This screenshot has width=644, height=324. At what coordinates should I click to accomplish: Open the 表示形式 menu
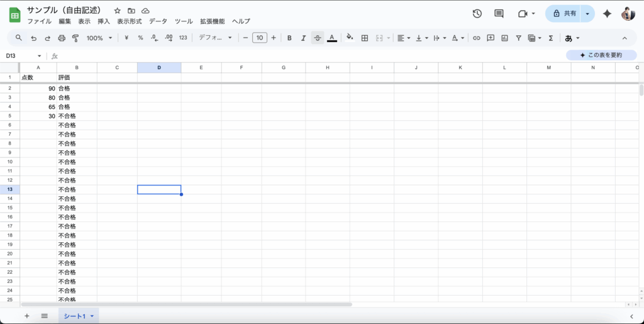click(x=130, y=21)
